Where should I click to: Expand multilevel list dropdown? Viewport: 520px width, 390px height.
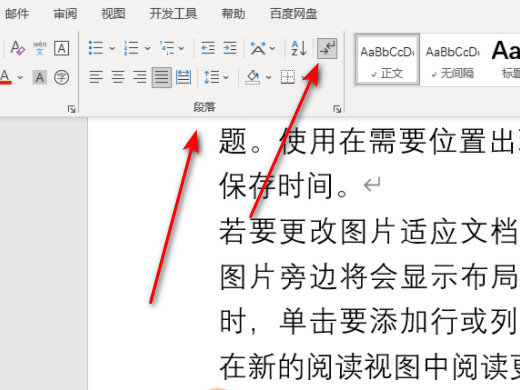click(181, 49)
